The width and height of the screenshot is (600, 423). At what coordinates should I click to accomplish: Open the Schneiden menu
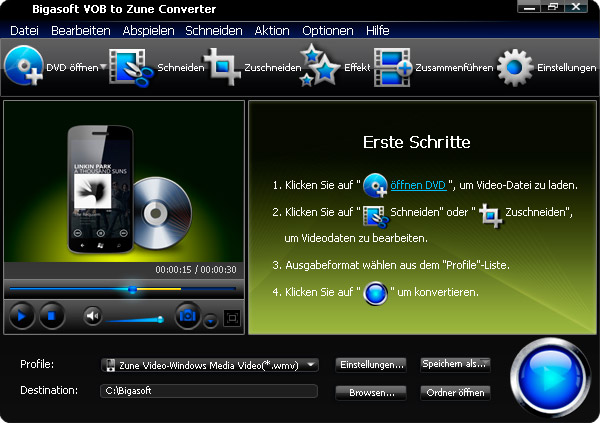coord(214,31)
